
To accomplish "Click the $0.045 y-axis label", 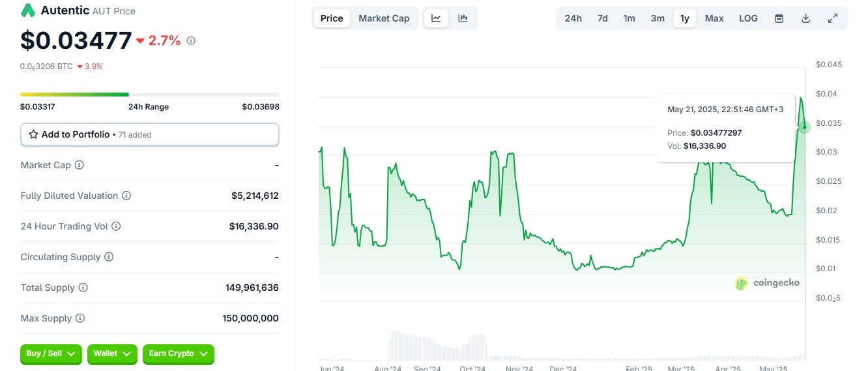I will [829, 65].
